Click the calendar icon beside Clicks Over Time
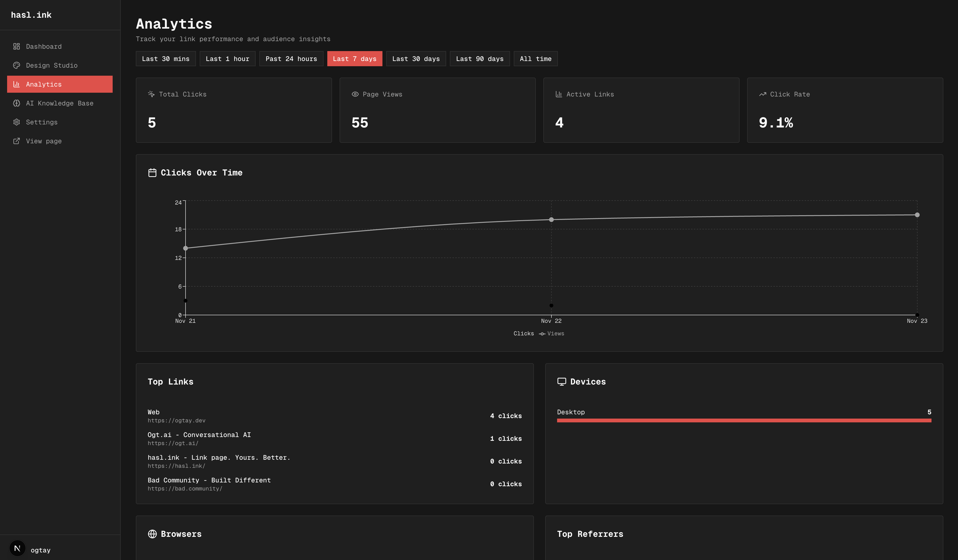 [152, 173]
